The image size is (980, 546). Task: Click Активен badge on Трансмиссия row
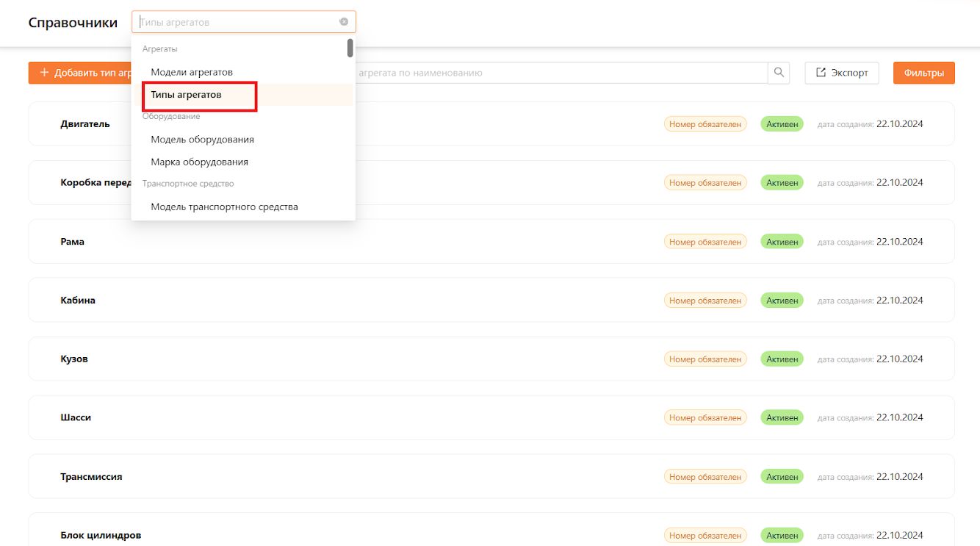(x=782, y=477)
